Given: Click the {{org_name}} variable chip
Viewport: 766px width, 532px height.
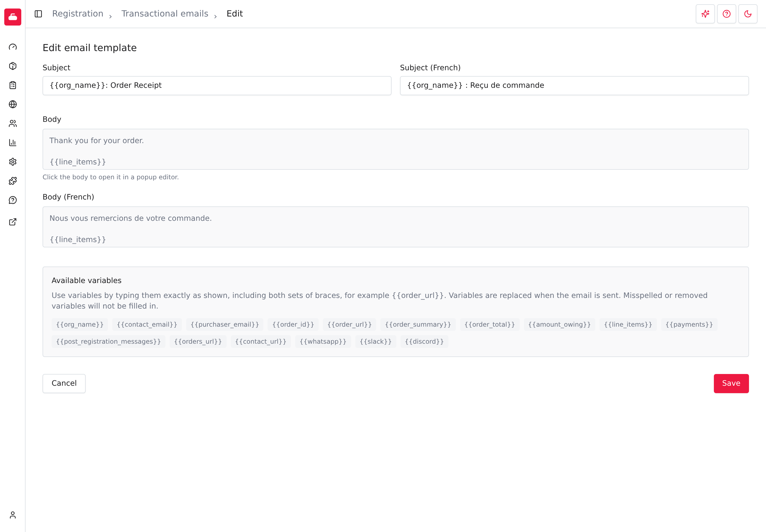Looking at the screenshot, I should click(80, 324).
